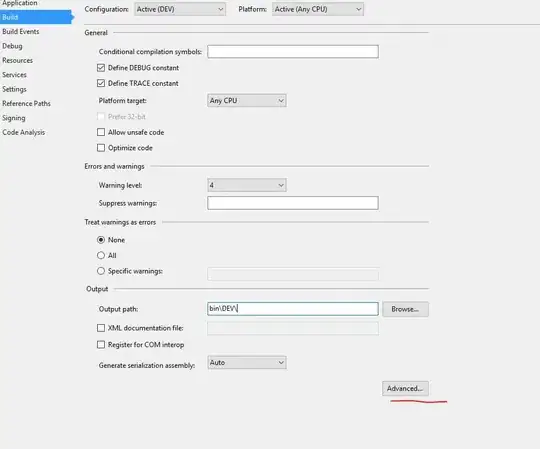Focus the Suppress warnings field
Image resolution: width=540 pixels, height=449 pixels.
(293, 203)
